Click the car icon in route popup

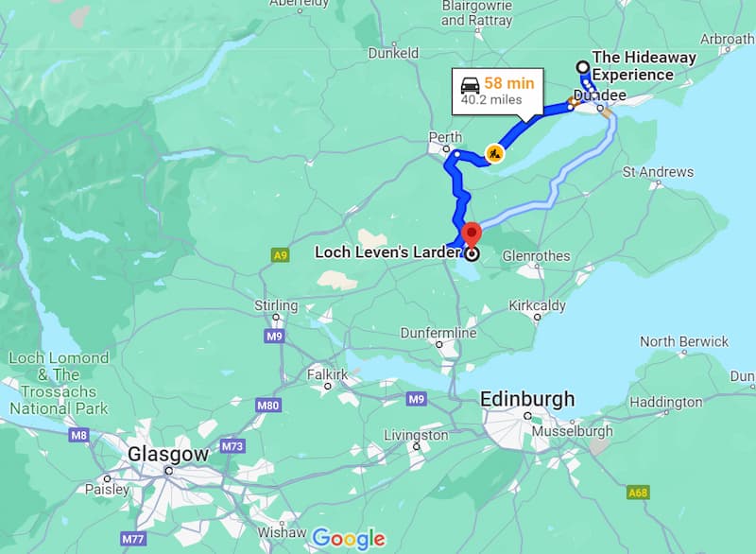tap(470, 85)
